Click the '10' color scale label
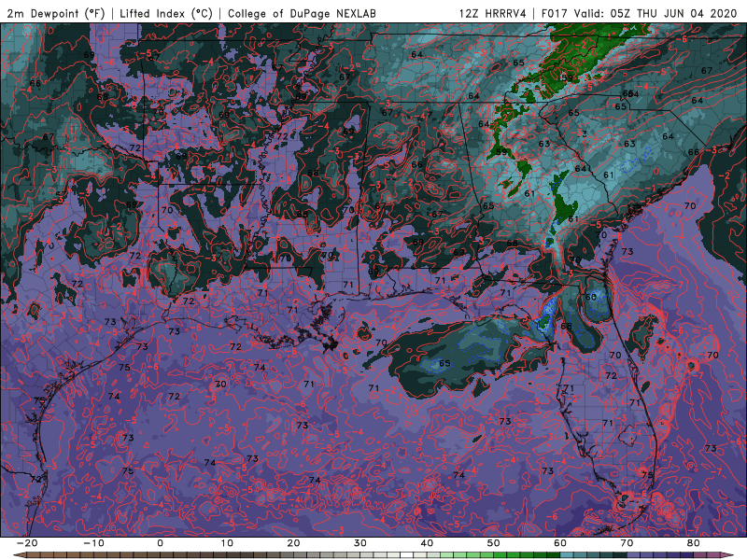 coord(227,543)
